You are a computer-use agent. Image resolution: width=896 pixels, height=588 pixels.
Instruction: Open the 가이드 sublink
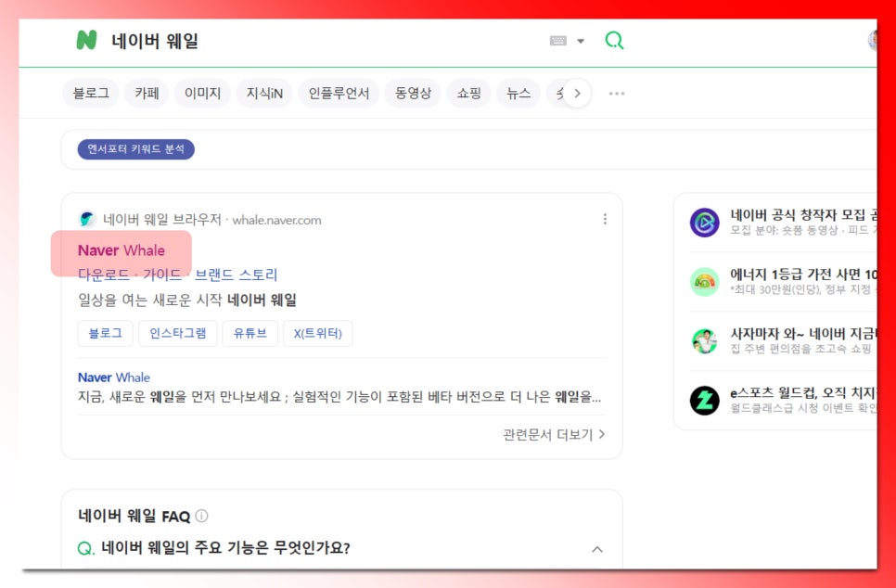(162, 275)
